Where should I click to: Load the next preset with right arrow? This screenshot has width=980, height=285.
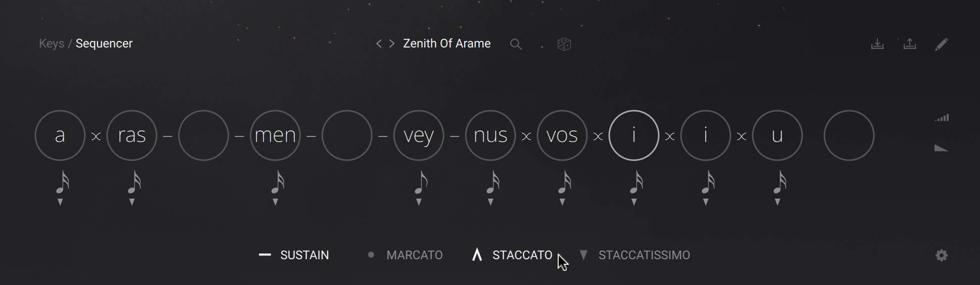pos(392,44)
